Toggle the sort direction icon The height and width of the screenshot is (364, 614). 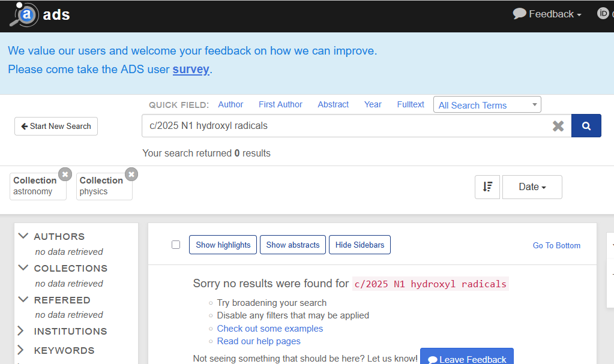tap(487, 187)
